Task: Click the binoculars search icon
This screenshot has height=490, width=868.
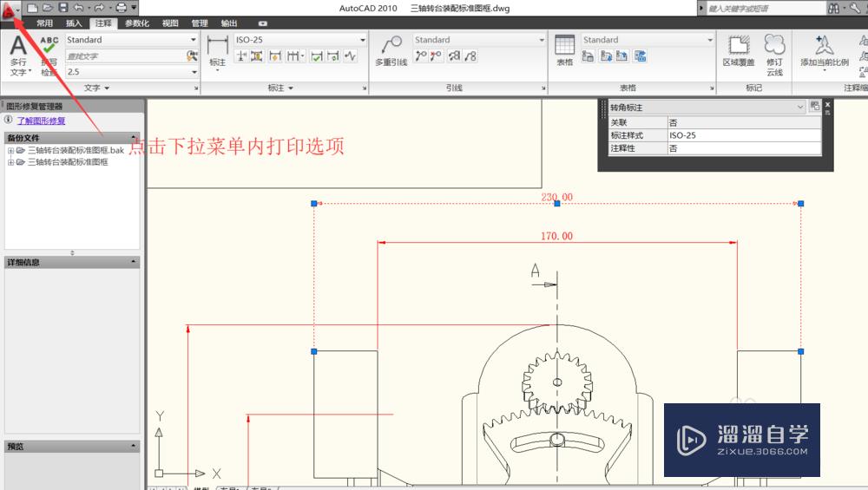Action: click(x=833, y=9)
